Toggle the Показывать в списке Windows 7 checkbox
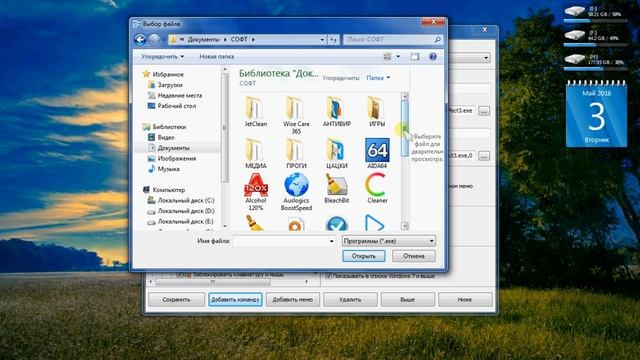This screenshot has height=360, width=640. [329, 276]
